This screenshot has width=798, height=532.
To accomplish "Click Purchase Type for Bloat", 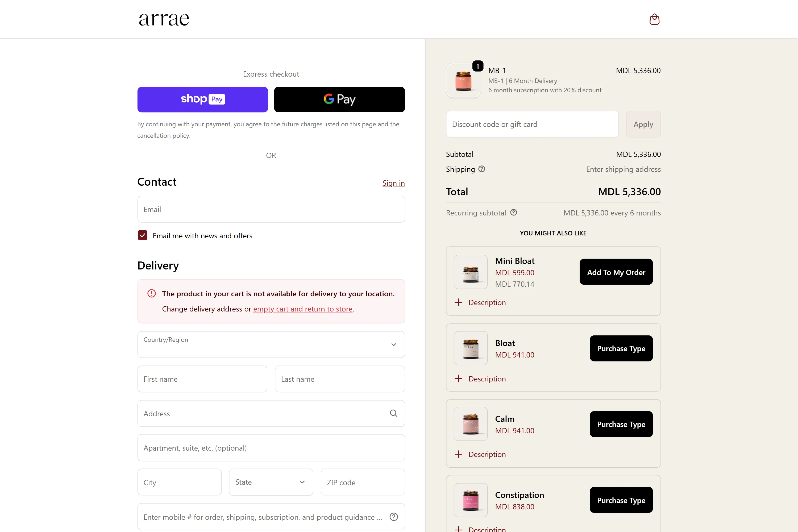I will (621, 348).
